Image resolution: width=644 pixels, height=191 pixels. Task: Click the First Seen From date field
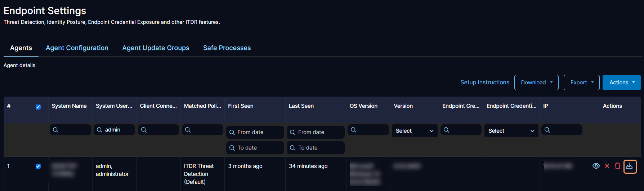click(255, 132)
